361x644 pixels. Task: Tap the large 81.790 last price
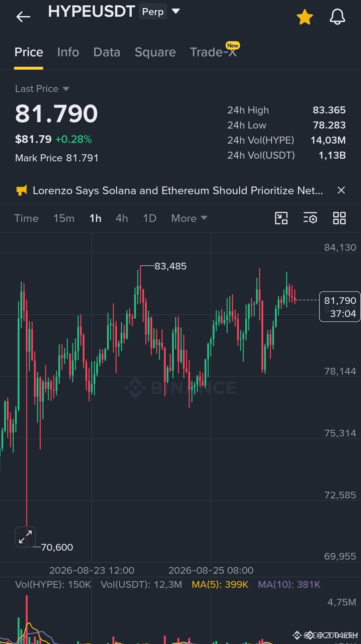pos(56,113)
